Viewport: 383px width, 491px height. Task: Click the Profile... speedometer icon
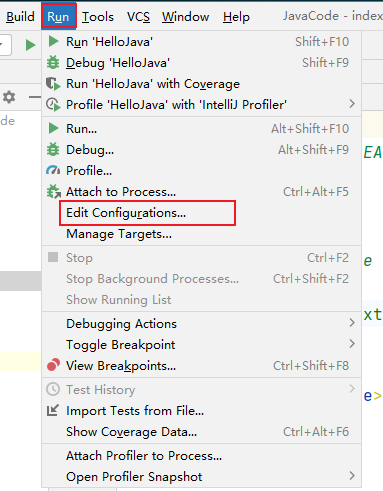pyautogui.click(x=53, y=171)
